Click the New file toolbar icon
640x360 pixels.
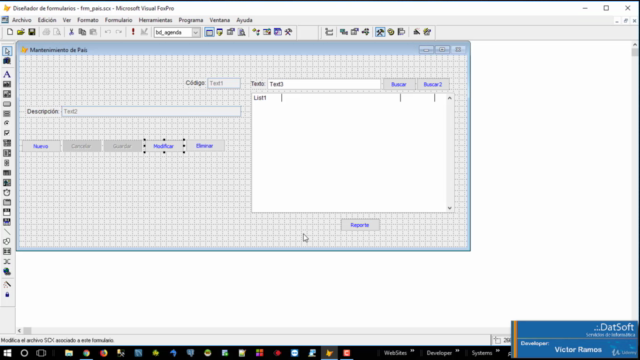point(10,32)
